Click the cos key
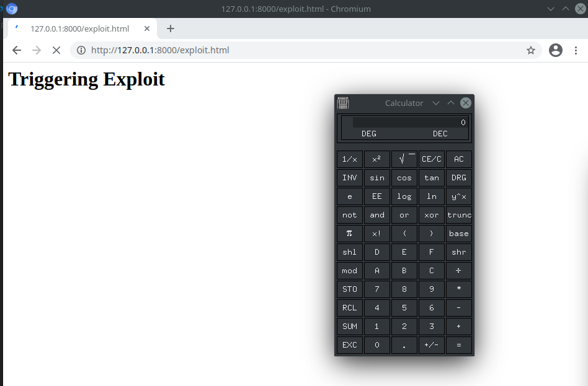588x386 pixels. point(404,178)
